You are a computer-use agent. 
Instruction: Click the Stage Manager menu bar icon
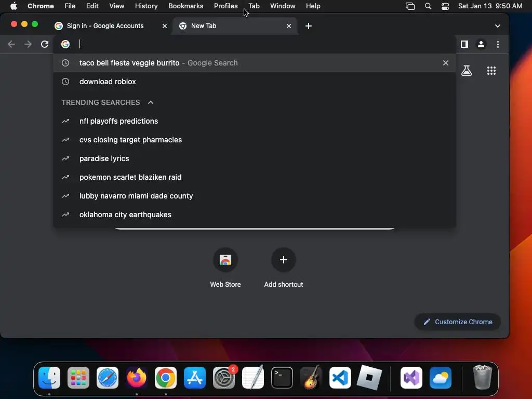(410, 6)
